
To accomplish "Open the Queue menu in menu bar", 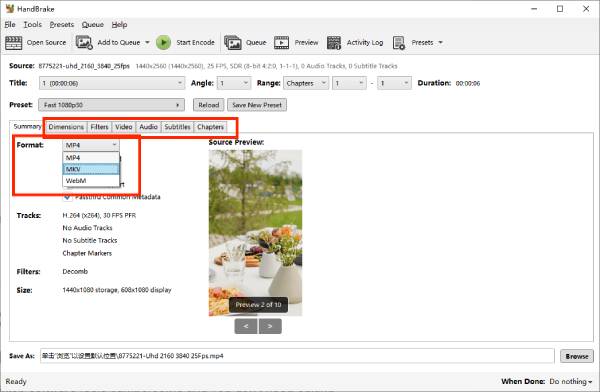I will click(93, 24).
